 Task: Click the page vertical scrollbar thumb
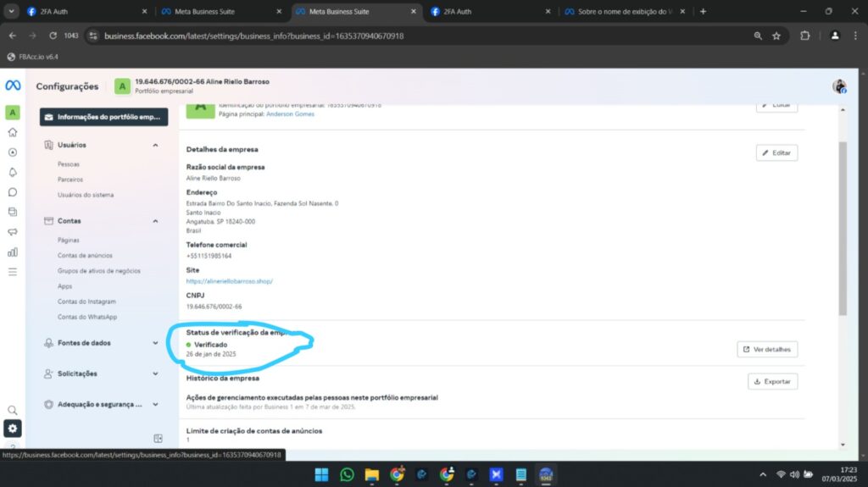tap(843, 228)
